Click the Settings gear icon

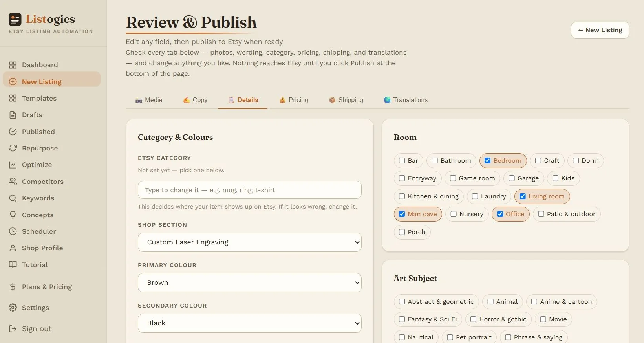coord(13,308)
